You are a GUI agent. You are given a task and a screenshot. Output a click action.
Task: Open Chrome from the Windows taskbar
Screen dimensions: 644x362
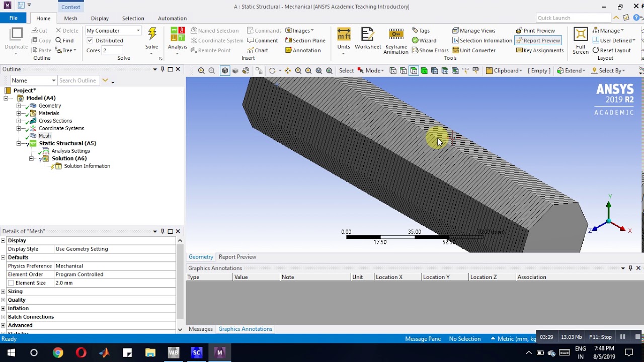(58, 352)
